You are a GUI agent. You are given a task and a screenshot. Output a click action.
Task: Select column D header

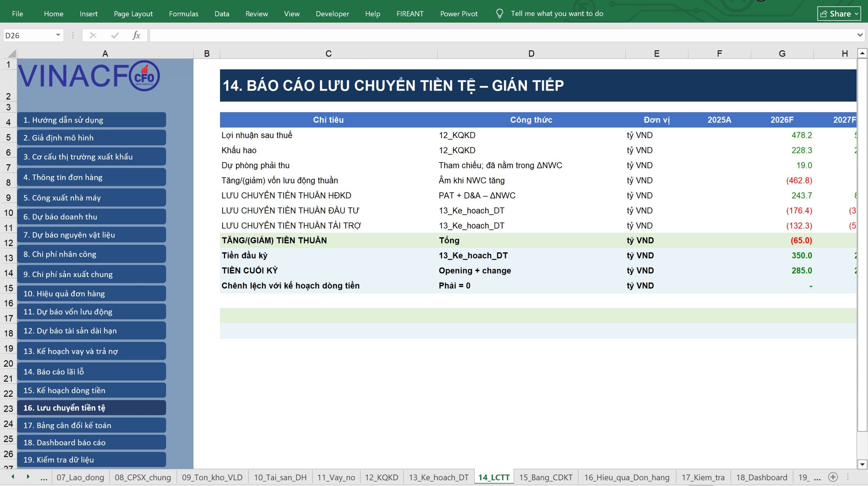(531, 54)
